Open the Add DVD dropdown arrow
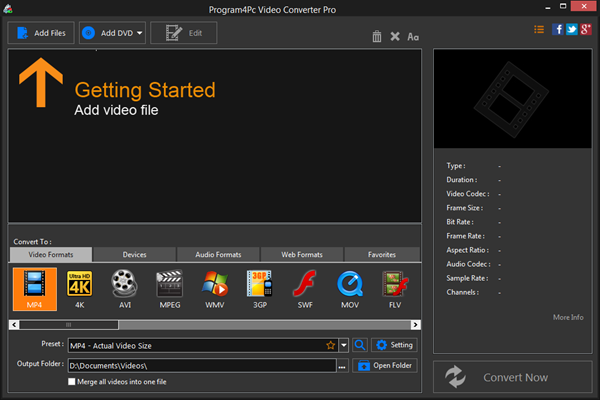Viewport: 600px width, 400px height. tap(140, 33)
